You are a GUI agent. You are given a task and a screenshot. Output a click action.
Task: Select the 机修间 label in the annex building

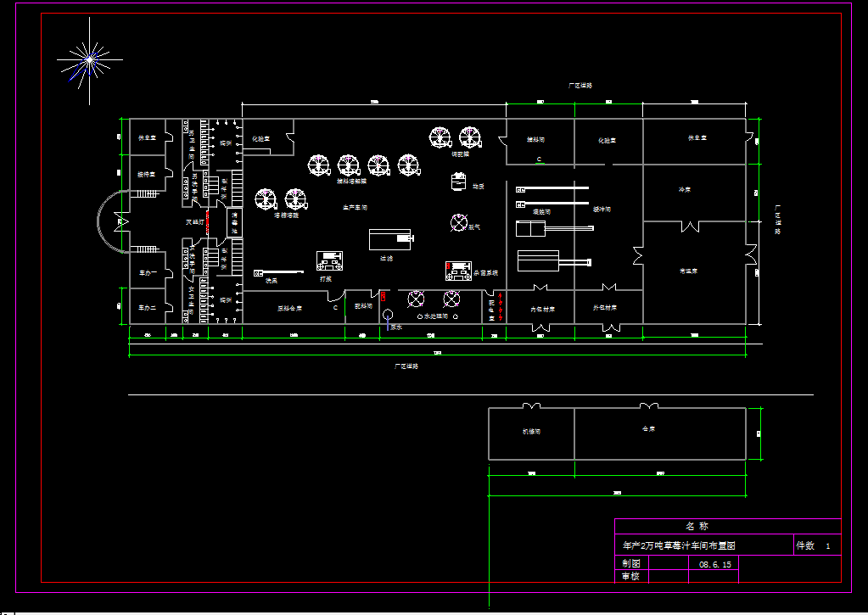point(531,431)
